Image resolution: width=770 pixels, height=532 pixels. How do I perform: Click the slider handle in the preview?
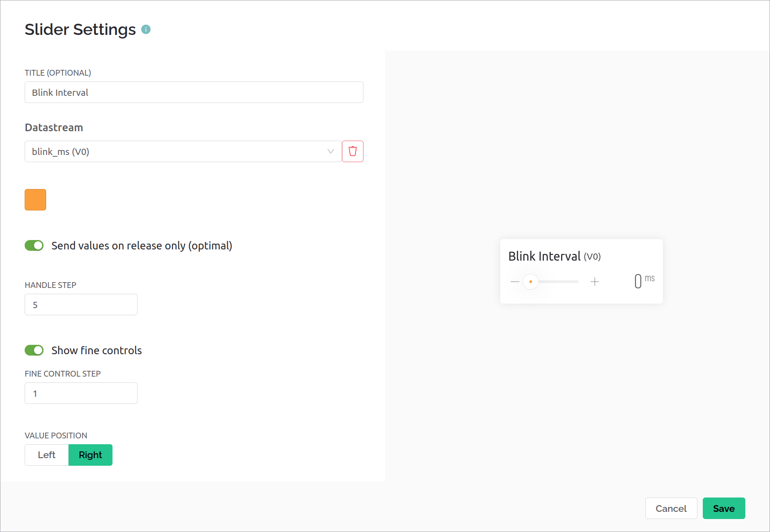pyautogui.click(x=530, y=281)
